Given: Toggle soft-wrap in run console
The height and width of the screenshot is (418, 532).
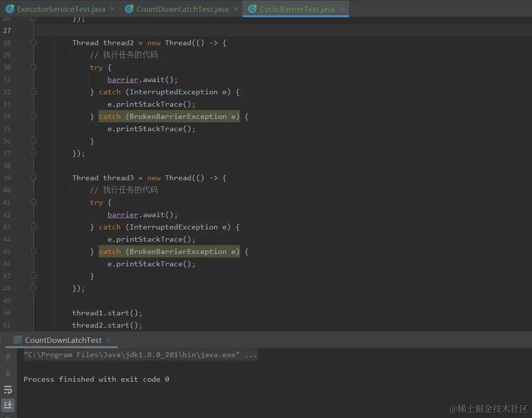Looking at the screenshot, I should (x=8, y=390).
